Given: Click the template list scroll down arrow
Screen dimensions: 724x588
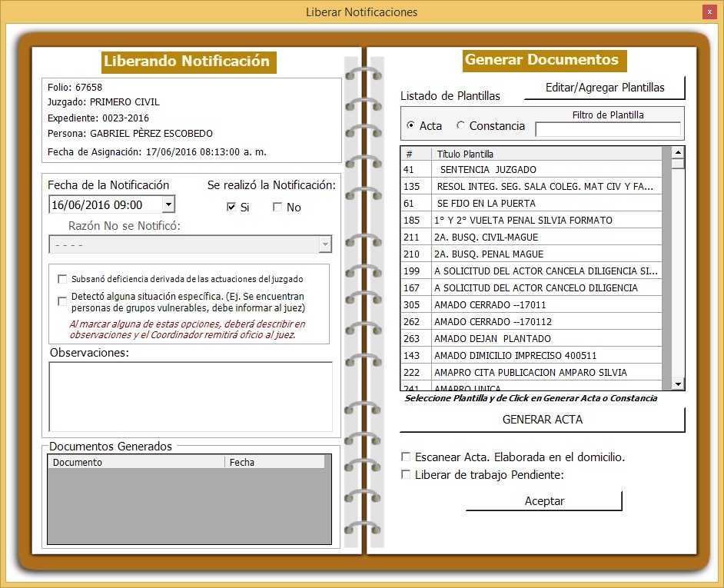Looking at the screenshot, I should (678, 384).
